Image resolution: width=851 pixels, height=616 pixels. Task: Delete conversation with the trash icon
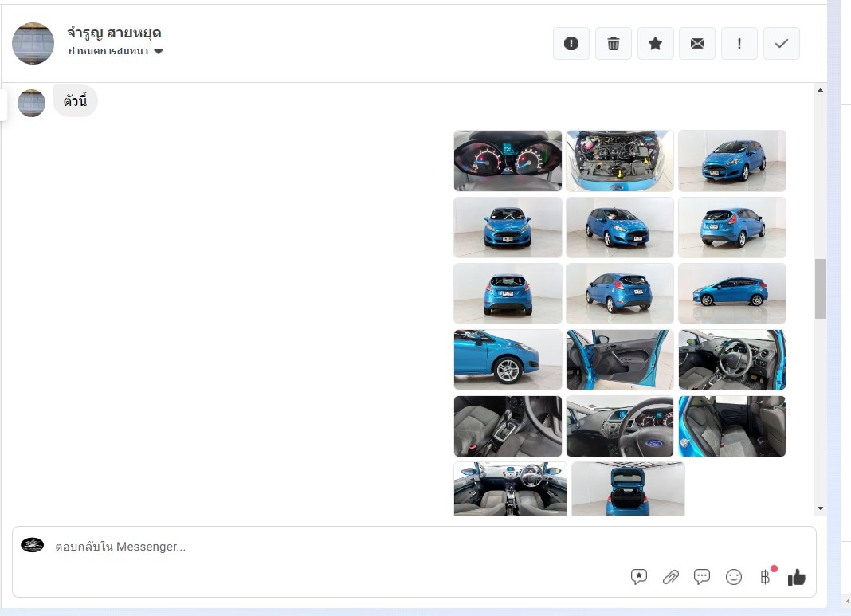614,43
